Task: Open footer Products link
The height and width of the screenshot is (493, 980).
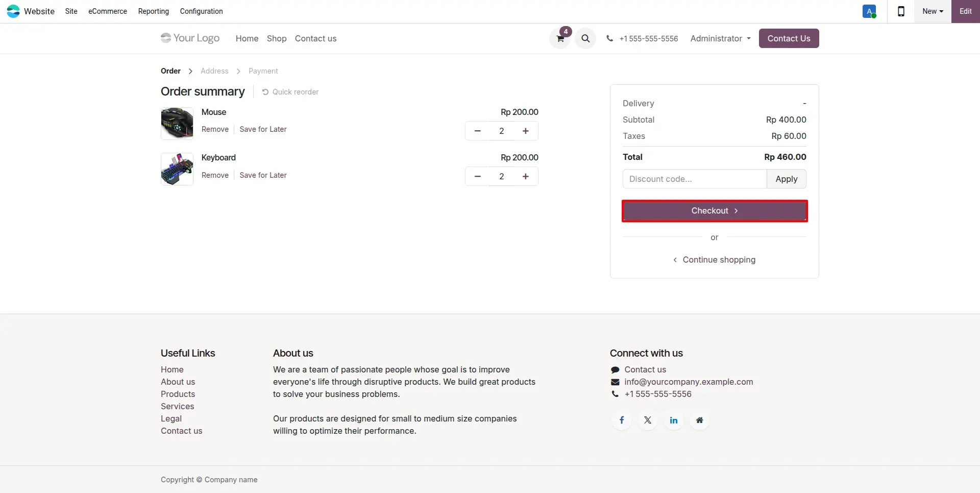Action: coord(178,394)
